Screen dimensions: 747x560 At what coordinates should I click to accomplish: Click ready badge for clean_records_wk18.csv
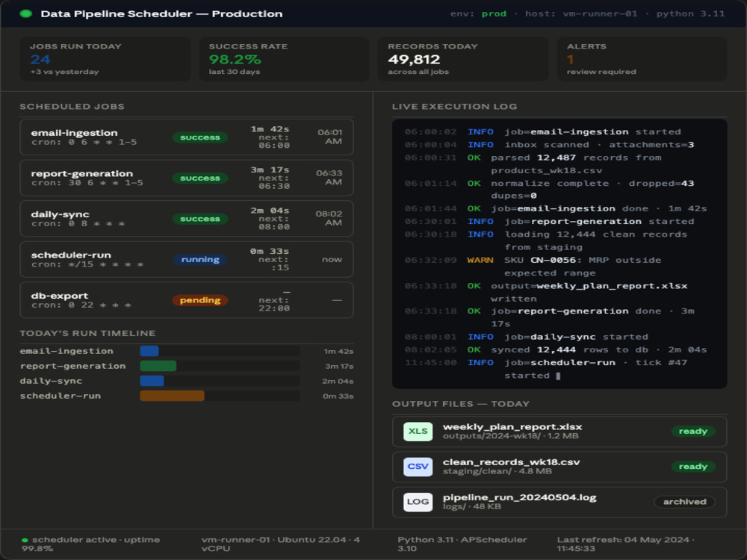coord(693,467)
